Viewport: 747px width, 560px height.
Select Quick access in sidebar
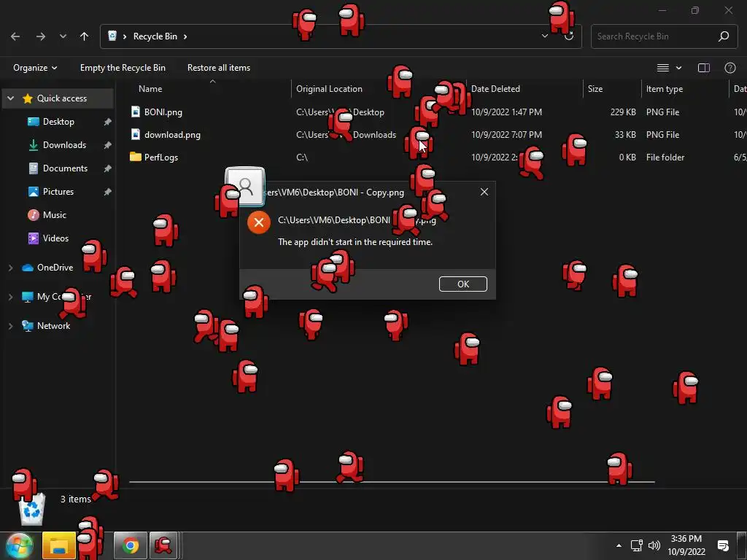point(62,98)
